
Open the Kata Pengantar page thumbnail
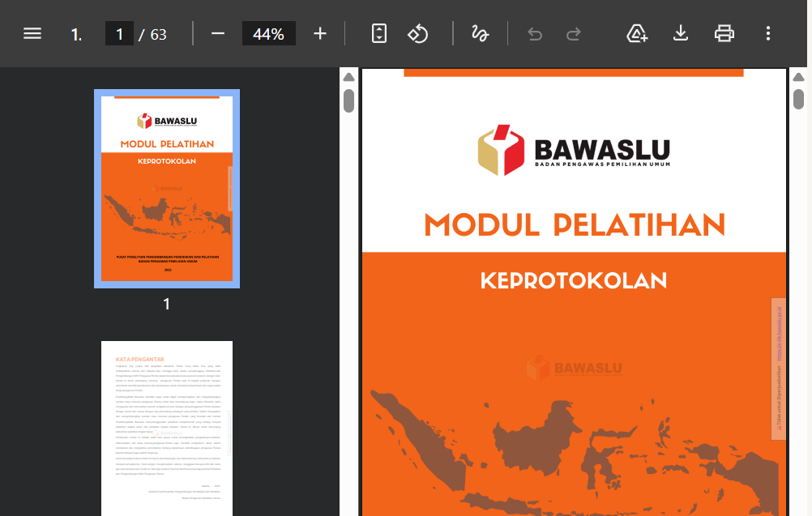(x=167, y=428)
